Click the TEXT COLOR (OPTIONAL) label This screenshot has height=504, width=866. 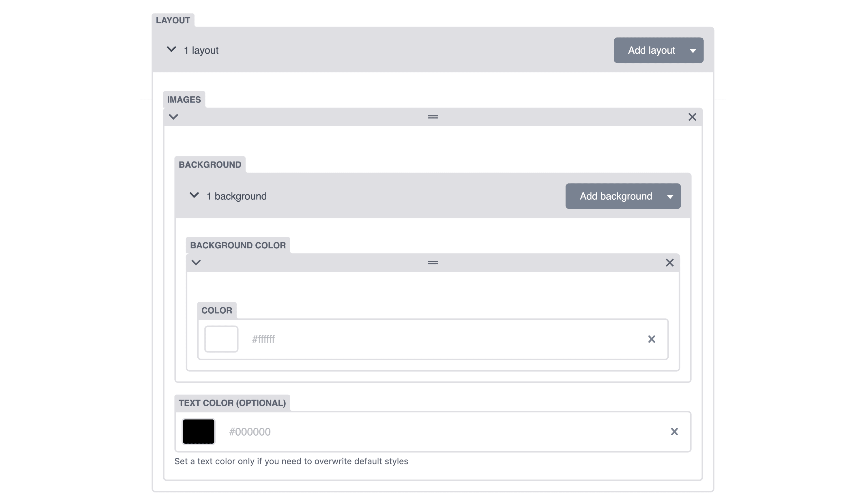[232, 403]
